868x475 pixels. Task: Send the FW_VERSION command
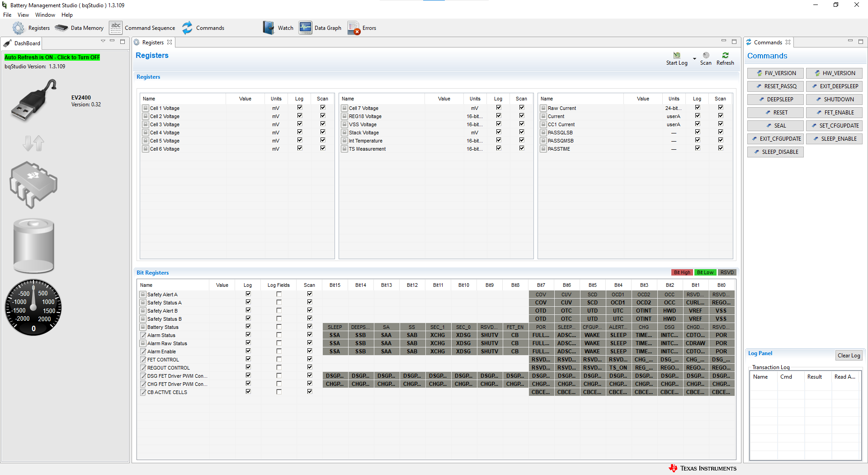[x=775, y=73]
